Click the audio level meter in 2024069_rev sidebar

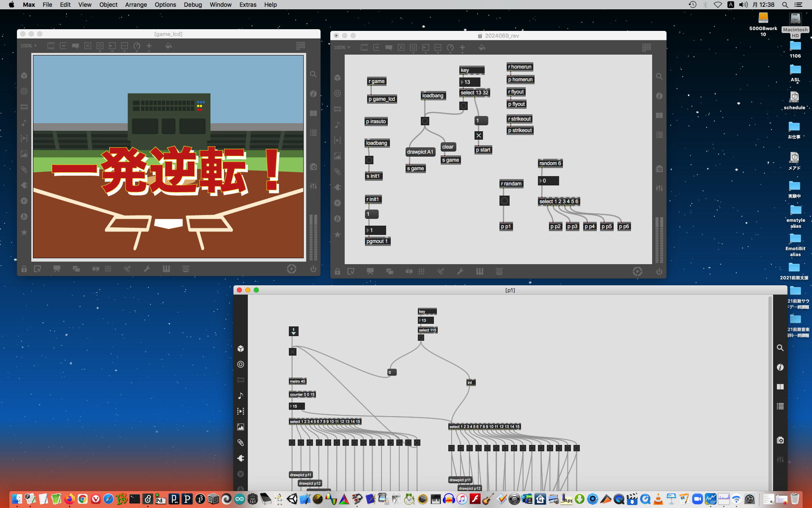(659, 240)
